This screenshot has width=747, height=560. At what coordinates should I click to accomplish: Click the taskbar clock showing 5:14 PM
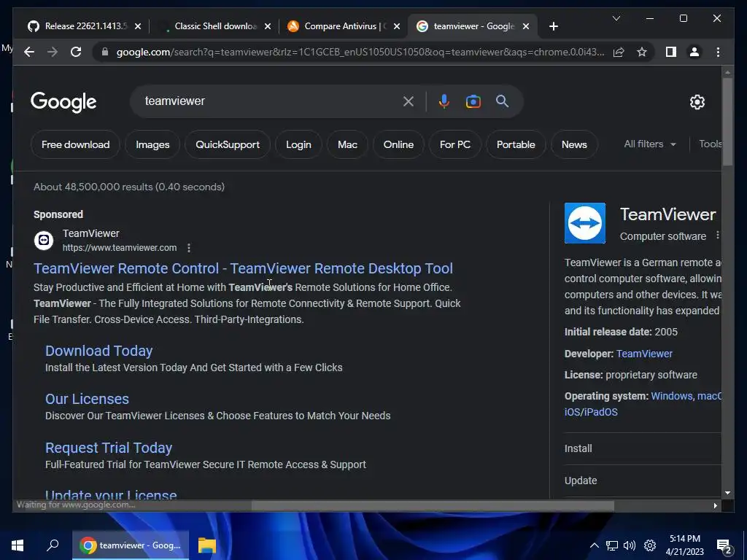point(684,545)
